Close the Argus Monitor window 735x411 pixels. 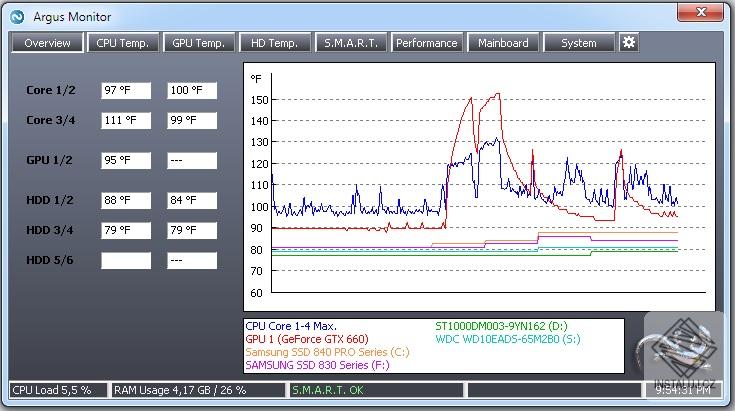pyautogui.click(x=700, y=12)
